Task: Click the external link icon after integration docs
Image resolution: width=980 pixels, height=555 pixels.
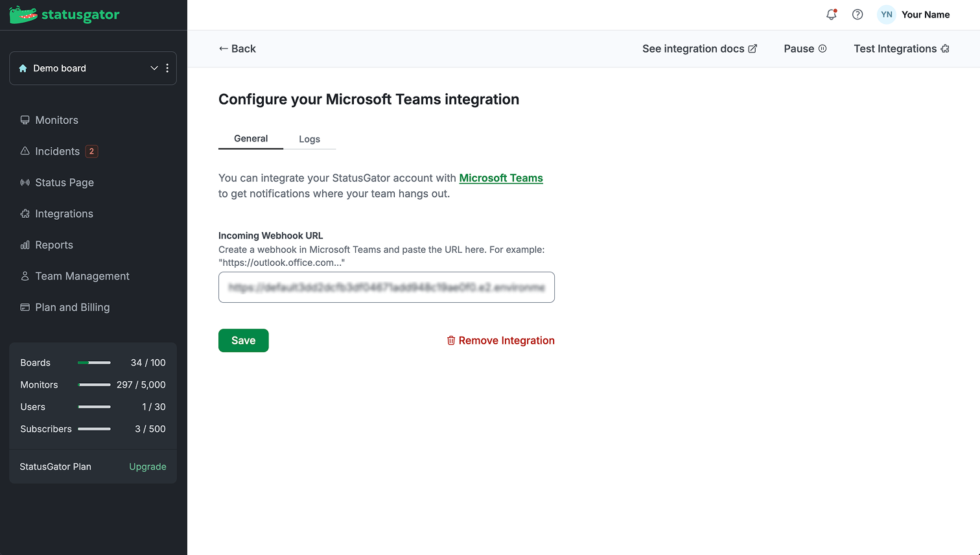Action: [752, 49]
